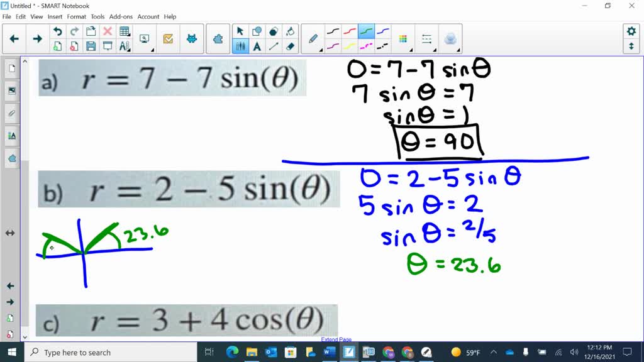Open the Attachments paperclip tab
This screenshot has width=644, height=362.
coord(11,113)
